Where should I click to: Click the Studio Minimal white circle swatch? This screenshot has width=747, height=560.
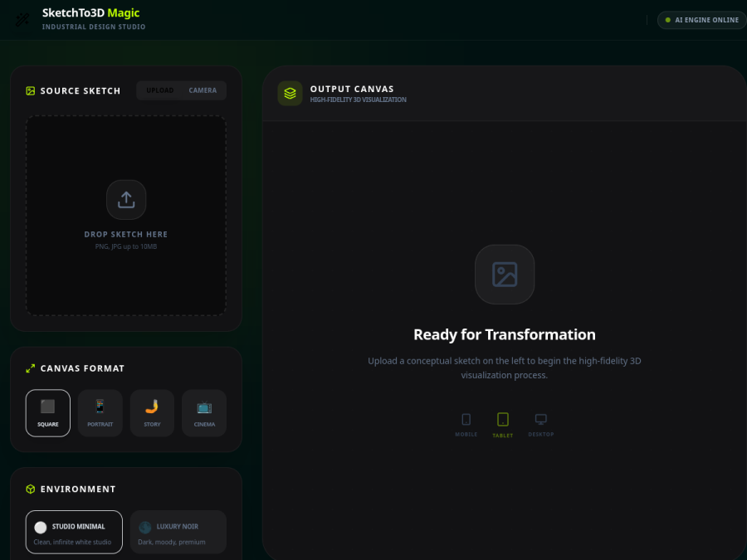(x=41, y=527)
